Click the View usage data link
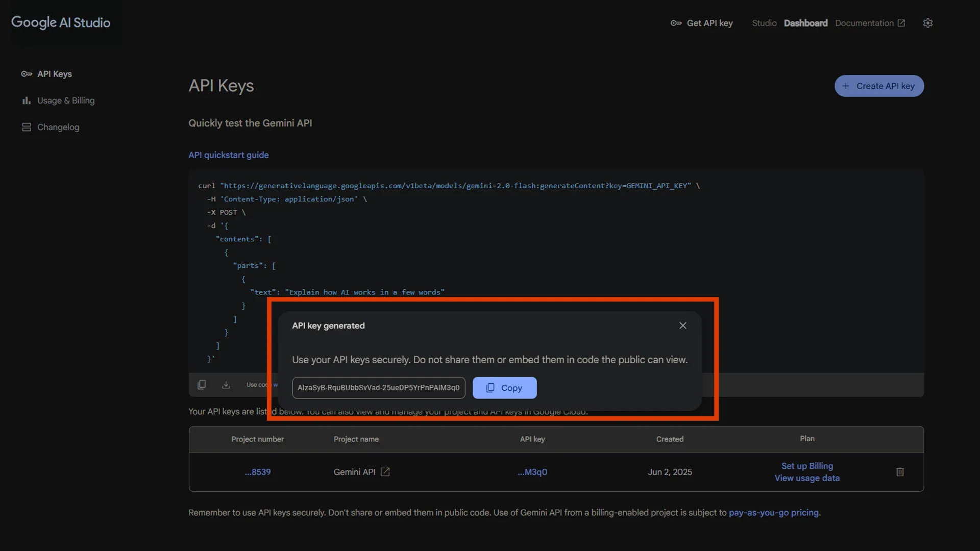 tap(807, 478)
